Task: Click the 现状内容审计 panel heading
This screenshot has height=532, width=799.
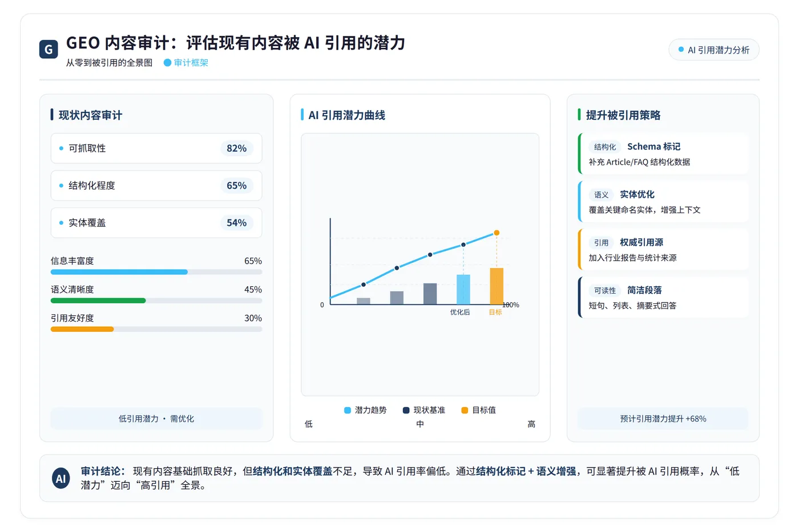Action: (90, 115)
